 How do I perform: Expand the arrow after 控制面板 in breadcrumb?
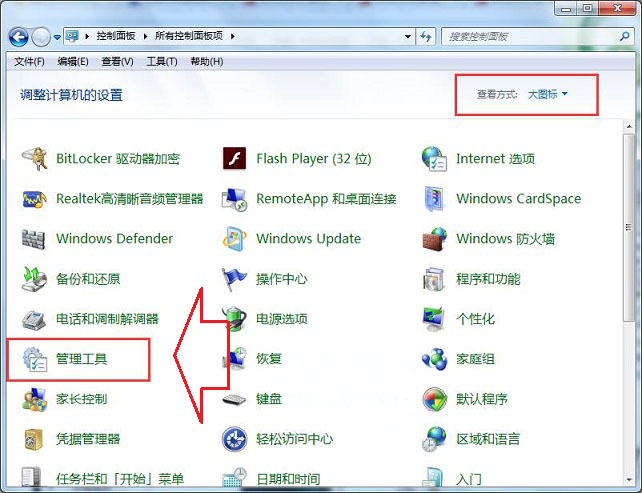[x=145, y=36]
